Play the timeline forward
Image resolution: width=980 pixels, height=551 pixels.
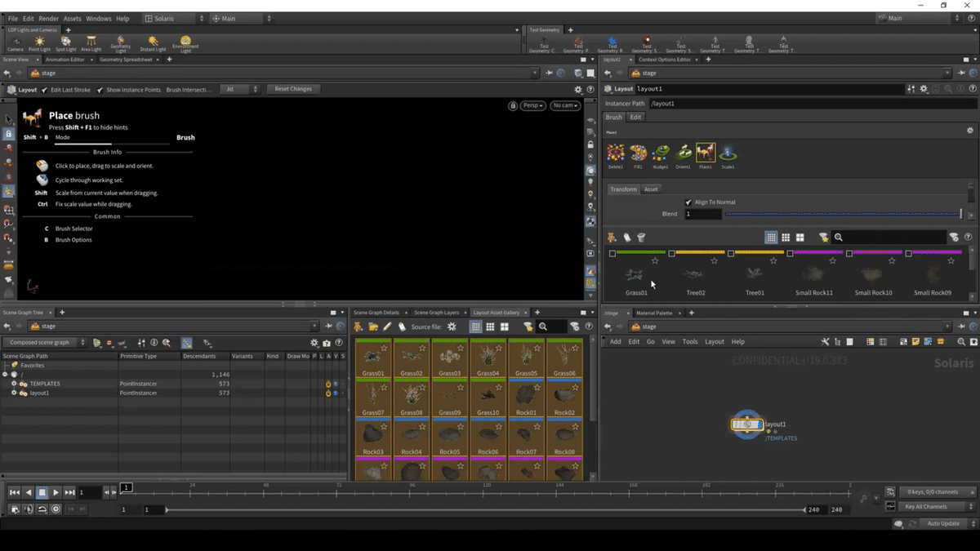pyautogui.click(x=56, y=492)
